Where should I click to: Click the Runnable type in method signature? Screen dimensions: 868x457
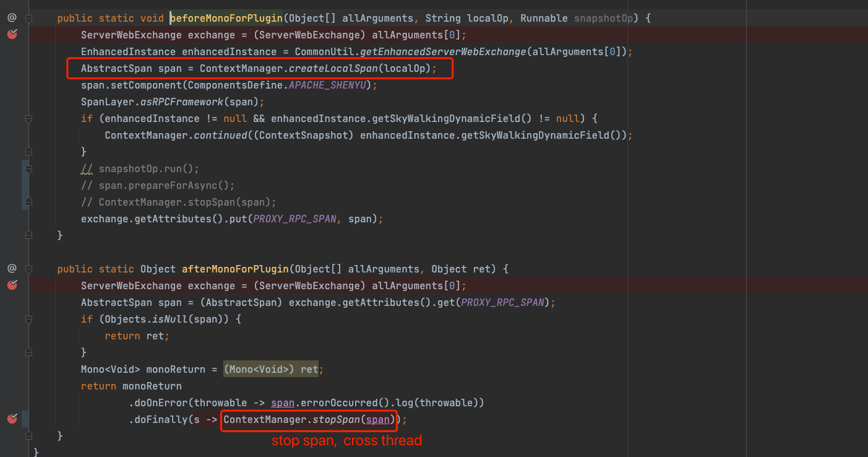pos(544,18)
